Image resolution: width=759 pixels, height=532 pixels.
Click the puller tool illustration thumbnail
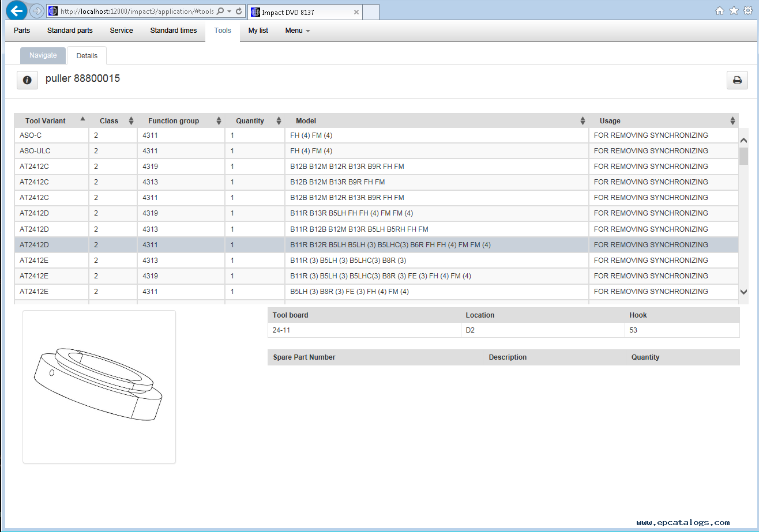pos(99,386)
